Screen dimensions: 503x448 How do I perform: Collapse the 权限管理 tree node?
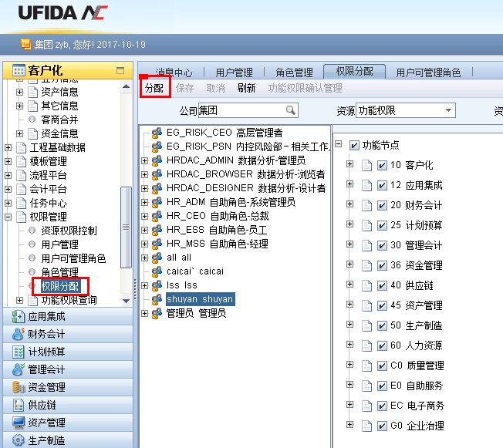(x=8, y=217)
